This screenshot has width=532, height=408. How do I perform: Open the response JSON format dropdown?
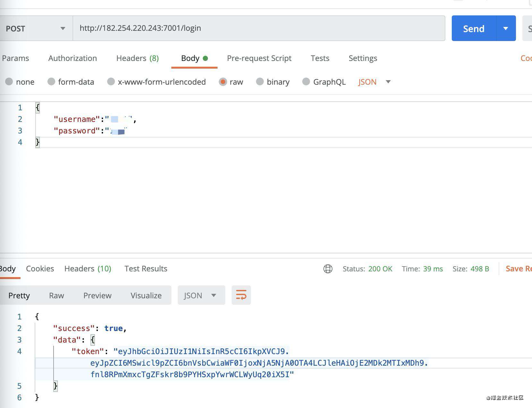click(201, 295)
